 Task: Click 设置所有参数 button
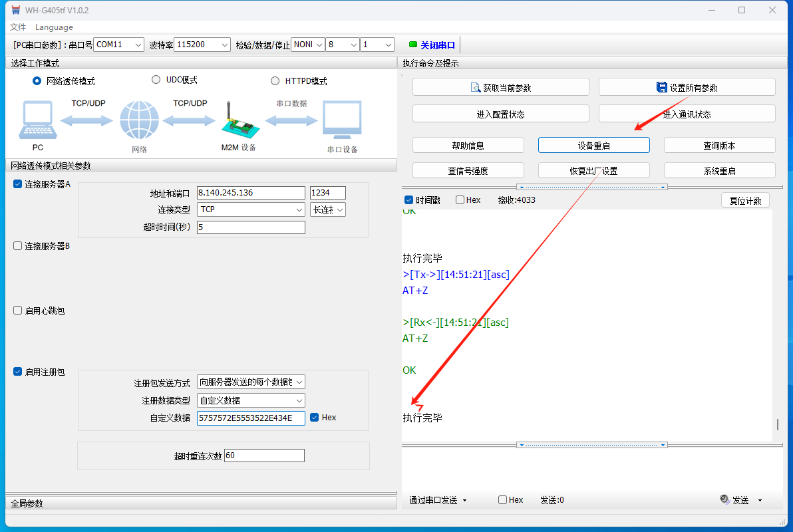687,87
